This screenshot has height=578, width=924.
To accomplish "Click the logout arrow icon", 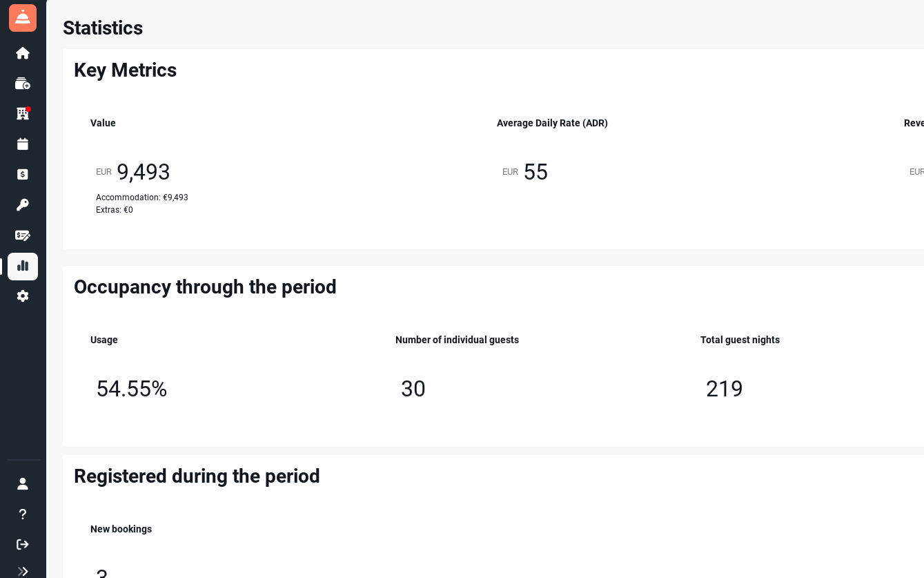I will pyautogui.click(x=23, y=545).
